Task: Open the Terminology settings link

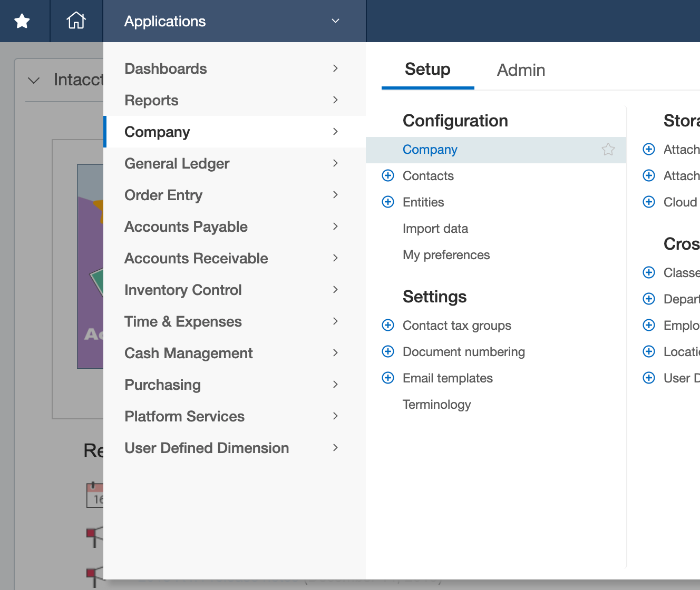Action: (436, 405)
